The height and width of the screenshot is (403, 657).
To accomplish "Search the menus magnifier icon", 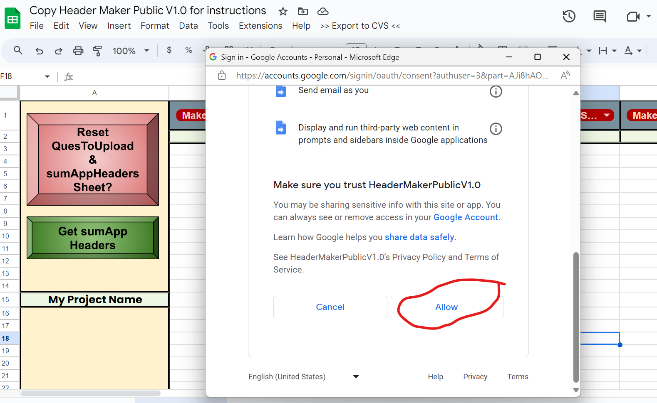I will pos(18,50).
